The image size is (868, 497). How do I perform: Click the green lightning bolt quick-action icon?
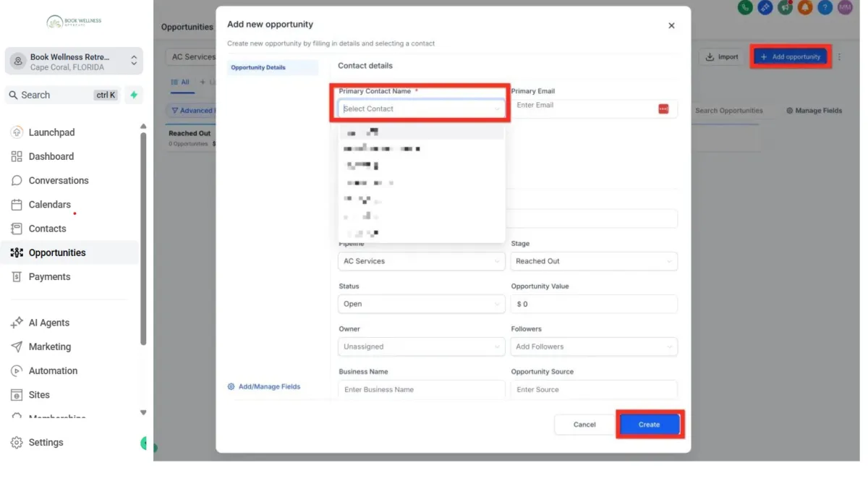point(134,95)
